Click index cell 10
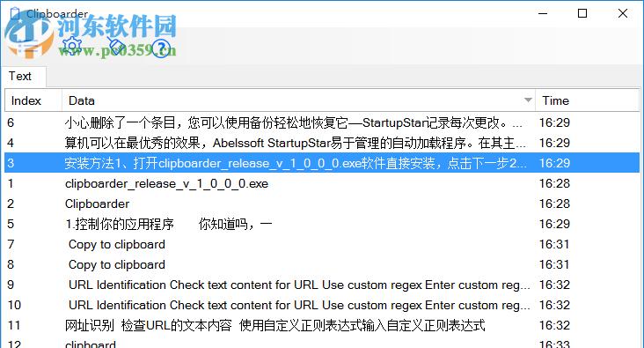 tap(14, 305)
